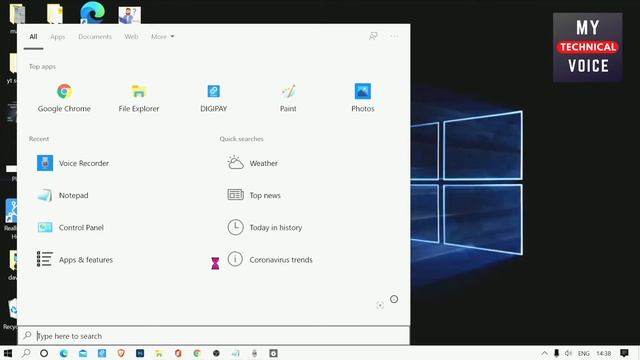Click the search with screenshot icon
Screen dimensions: 640x360
click(380, 305)
